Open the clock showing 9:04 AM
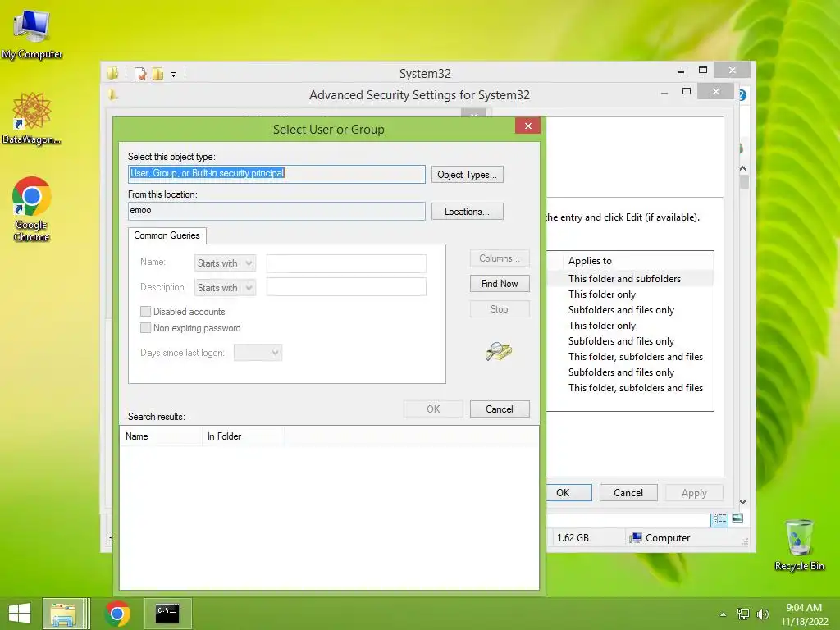 point(804,614)
